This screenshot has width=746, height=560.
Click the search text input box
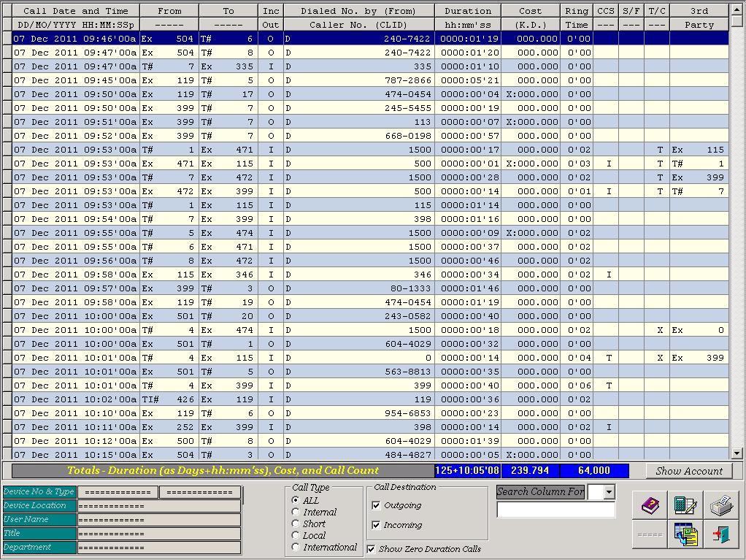555,510
